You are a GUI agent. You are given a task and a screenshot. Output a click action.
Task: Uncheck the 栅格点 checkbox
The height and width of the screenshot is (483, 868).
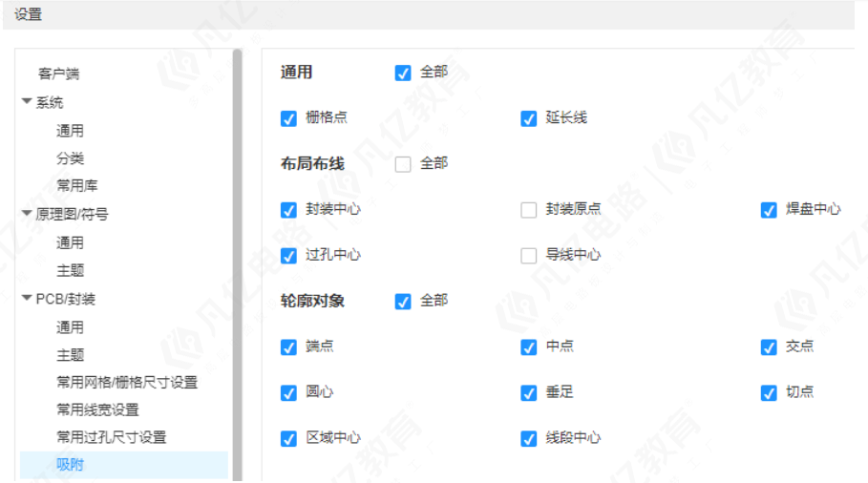288,118
